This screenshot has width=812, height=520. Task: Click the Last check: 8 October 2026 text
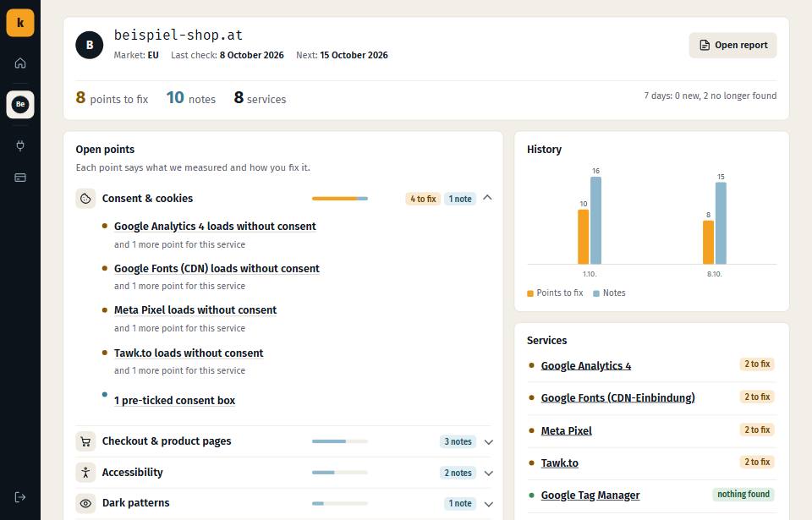[x=228, y=55]
